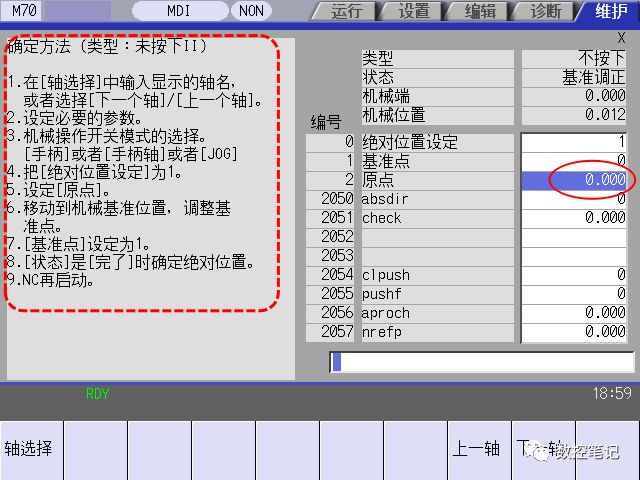This screenshot has height=480, width=640.
Task: Open the 运行 (Run) tab
Action: (344, 11)
